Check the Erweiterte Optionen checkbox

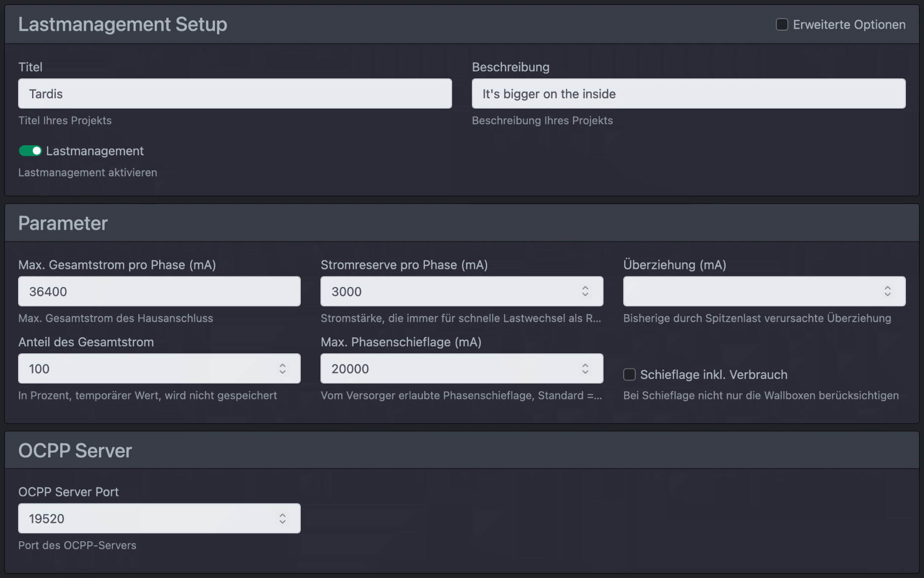781,24
